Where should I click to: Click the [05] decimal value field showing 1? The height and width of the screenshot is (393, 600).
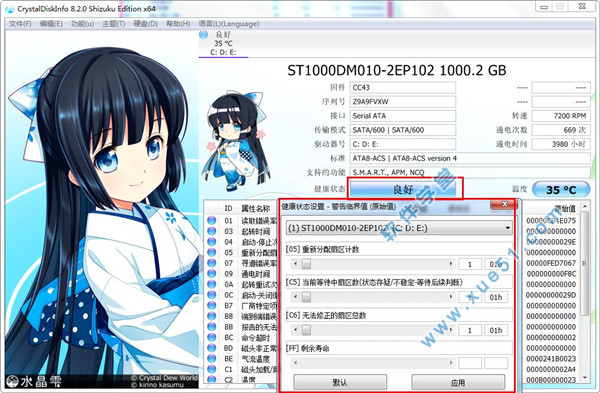(x=470, y=264)
